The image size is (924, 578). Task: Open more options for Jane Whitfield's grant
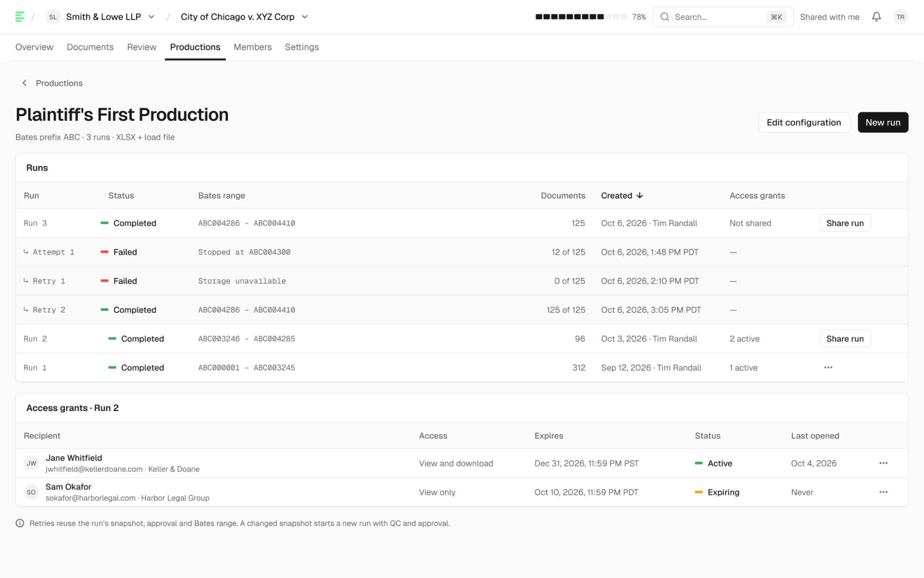point(883,463)
